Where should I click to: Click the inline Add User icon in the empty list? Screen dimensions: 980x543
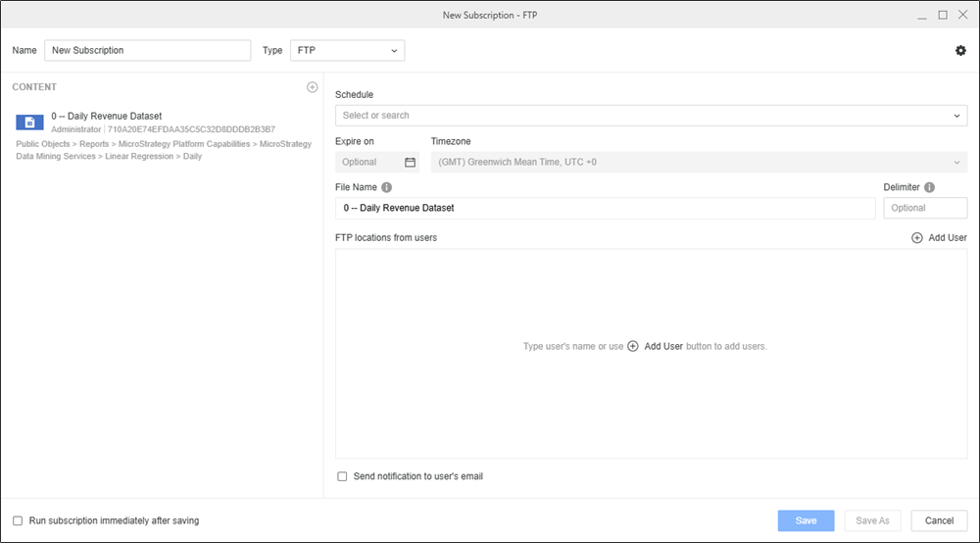click(x=633, y=346)
